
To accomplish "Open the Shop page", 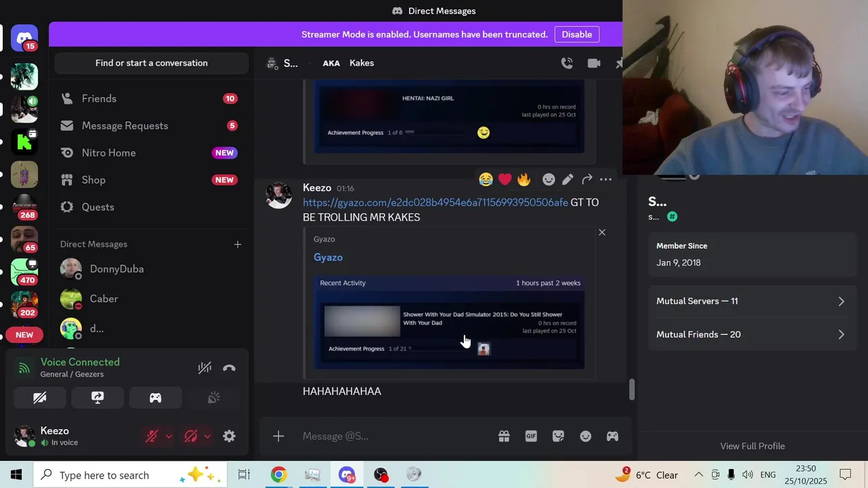I will click(x=151, y=180).
